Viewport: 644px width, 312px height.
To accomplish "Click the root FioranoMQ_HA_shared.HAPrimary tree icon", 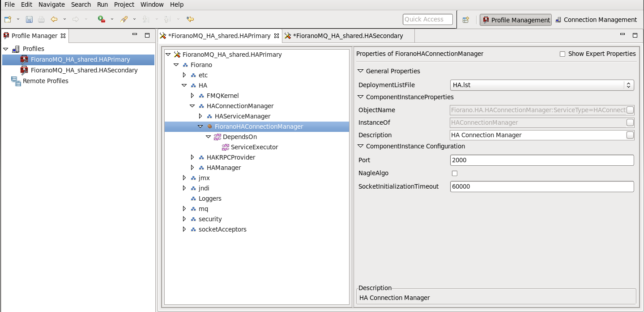I will coord(177,55).
